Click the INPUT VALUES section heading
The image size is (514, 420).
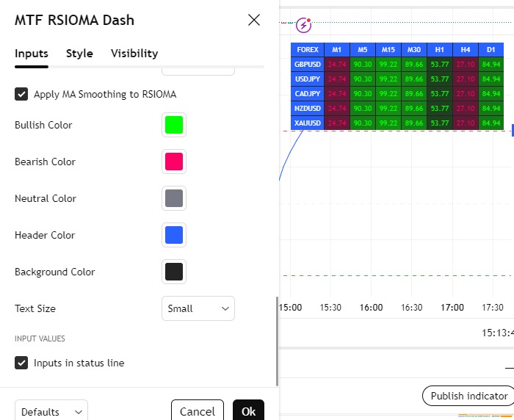pos(40,338)
